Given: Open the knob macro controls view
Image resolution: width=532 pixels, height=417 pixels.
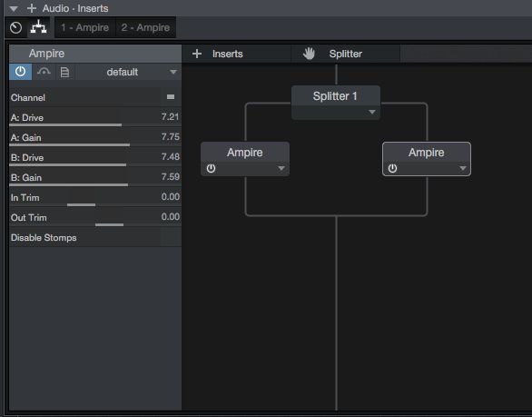Looking at the screenshot, I should [x=15, y=27].
